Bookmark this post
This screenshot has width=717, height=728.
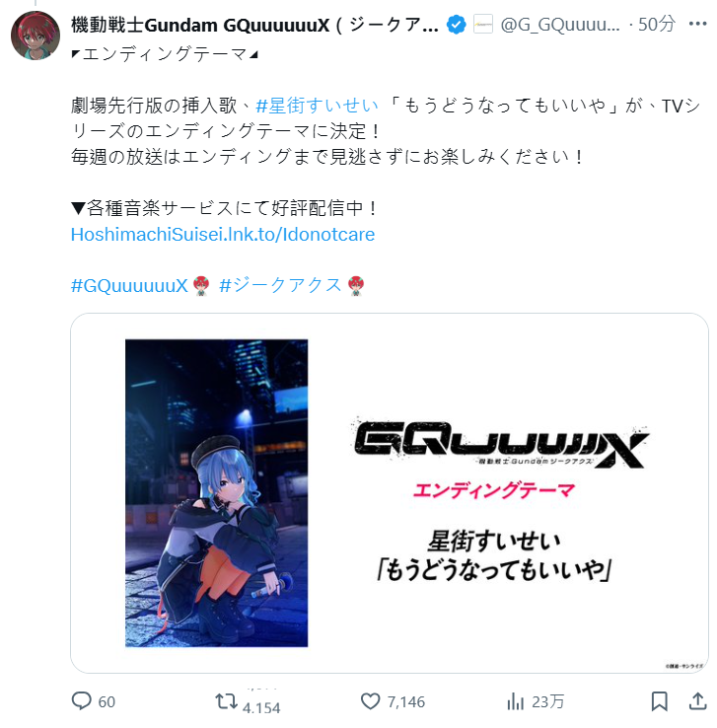click(659, 701)
